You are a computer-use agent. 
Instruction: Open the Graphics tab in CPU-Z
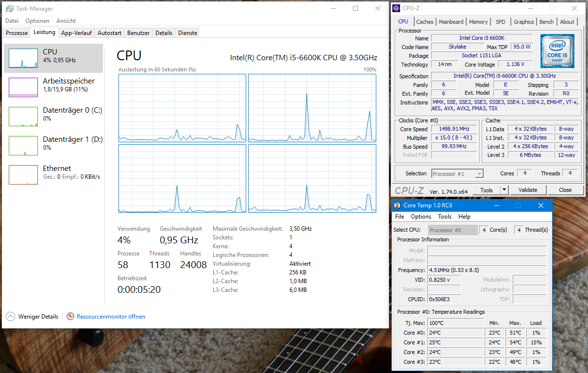click(x=524, y=22)
